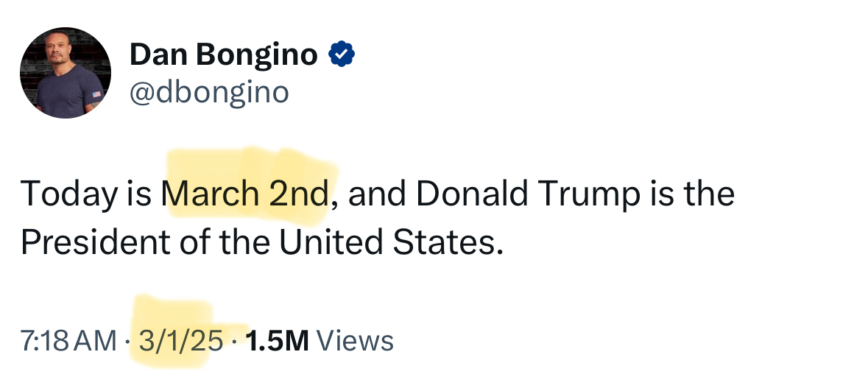Click the blue verified checkmark badge
Screen dimensions: 868x377
[342, 54]
